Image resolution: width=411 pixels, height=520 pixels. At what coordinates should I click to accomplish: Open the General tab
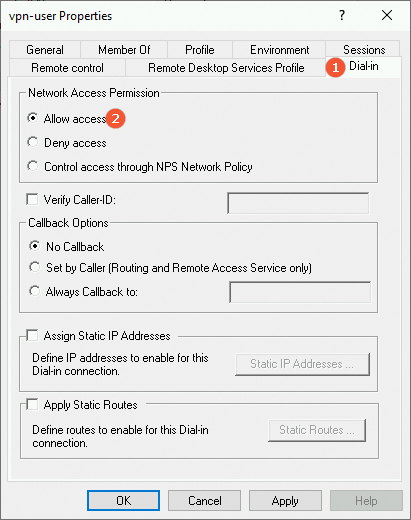[45, 50]
